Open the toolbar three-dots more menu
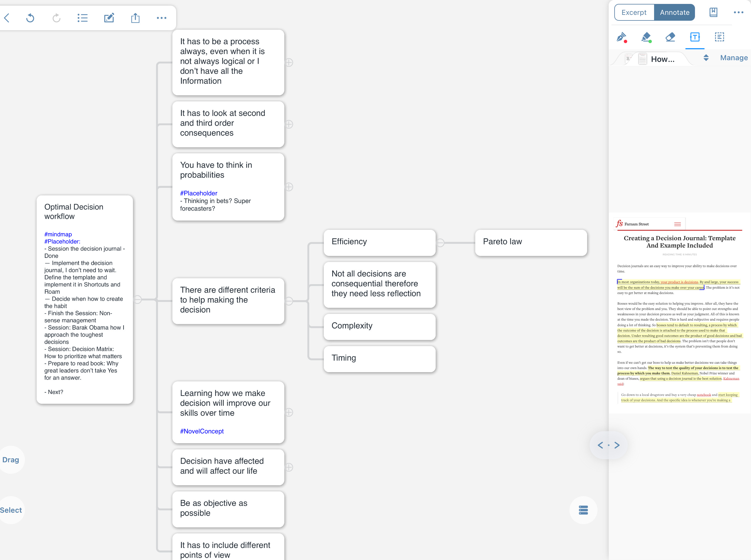The width and height of the screenshot is (751, 560). click(x=161, y=18)
